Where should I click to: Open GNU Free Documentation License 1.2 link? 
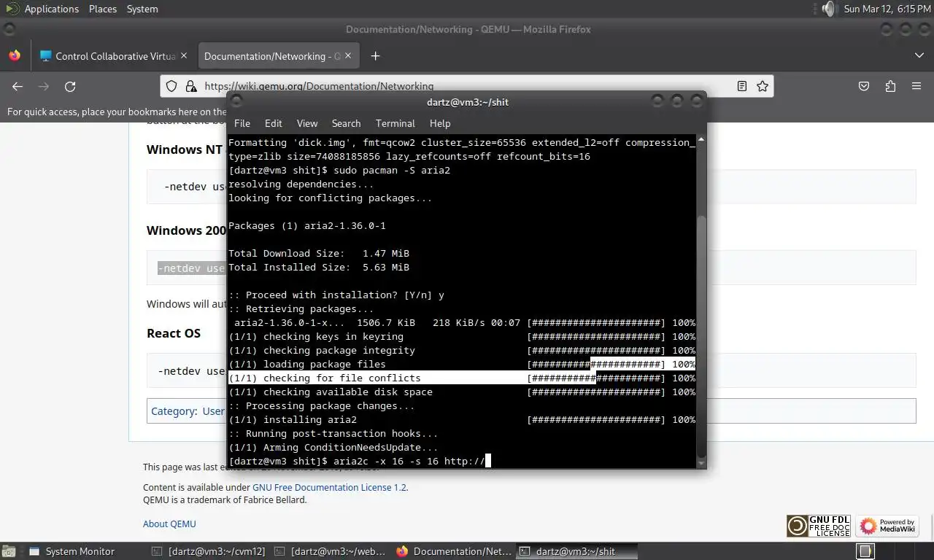[329, 487]
